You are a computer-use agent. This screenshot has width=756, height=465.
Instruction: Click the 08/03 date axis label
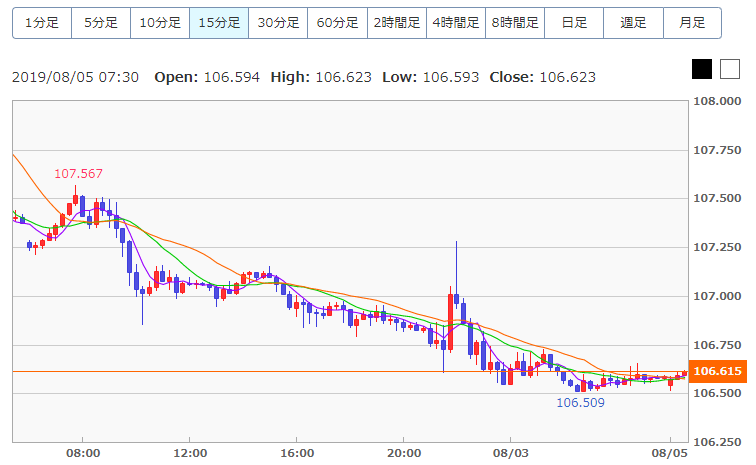[x=510, y=452]
